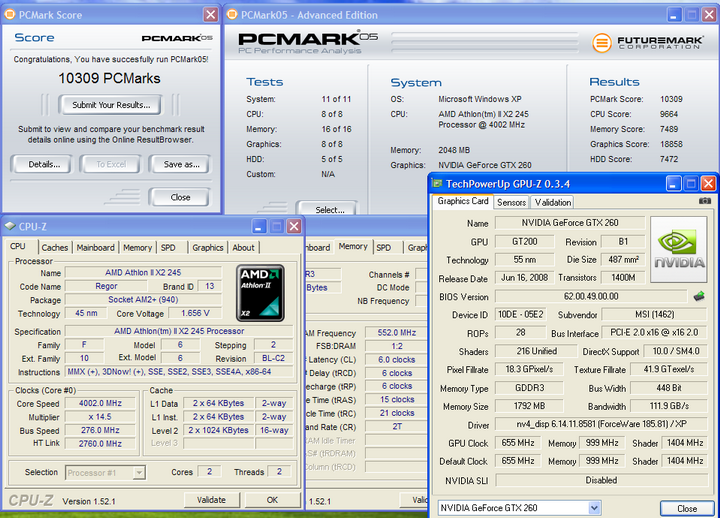Viewport: 720px width, 518px height.
Task: Minimize the GPU-Z window
Action: (x=674, y=184)
